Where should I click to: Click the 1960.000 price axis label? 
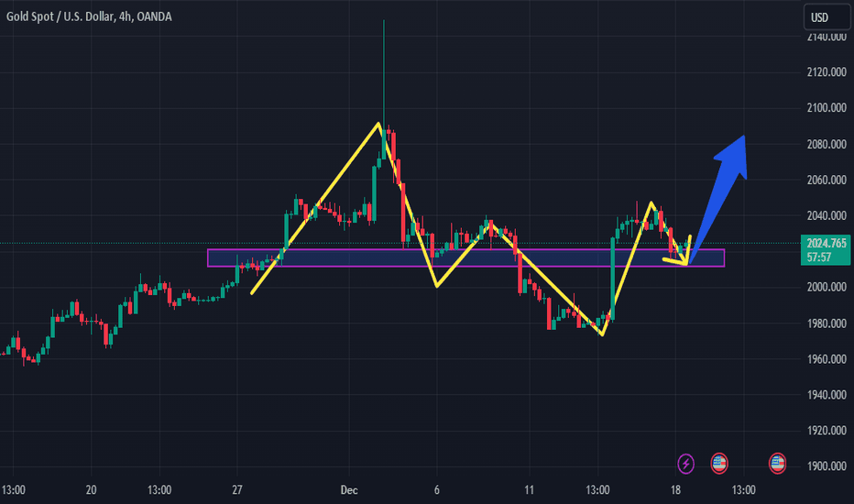tap(827, 359)
